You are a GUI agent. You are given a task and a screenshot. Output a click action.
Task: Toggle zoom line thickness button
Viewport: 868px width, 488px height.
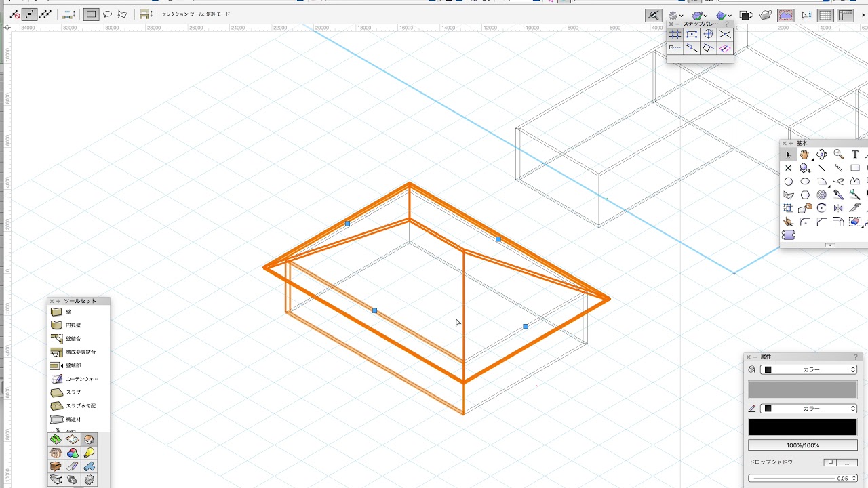[654, 15]
